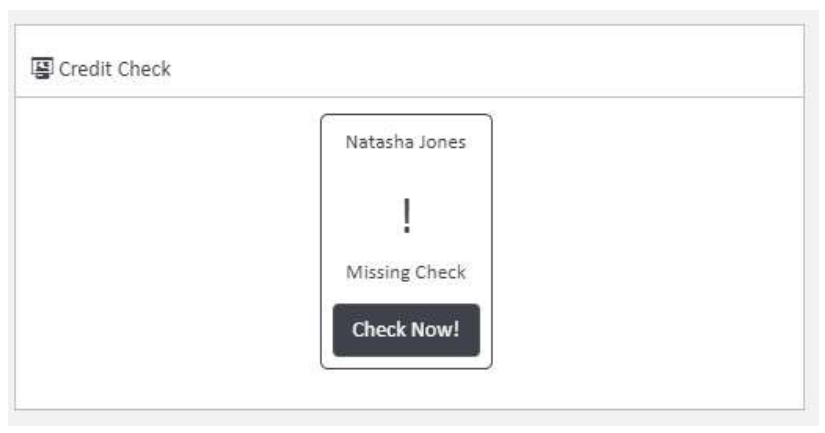825x433 pixels.
Task: Click the name at top of card
Action: pyautogui.click(x=406, y=142)
